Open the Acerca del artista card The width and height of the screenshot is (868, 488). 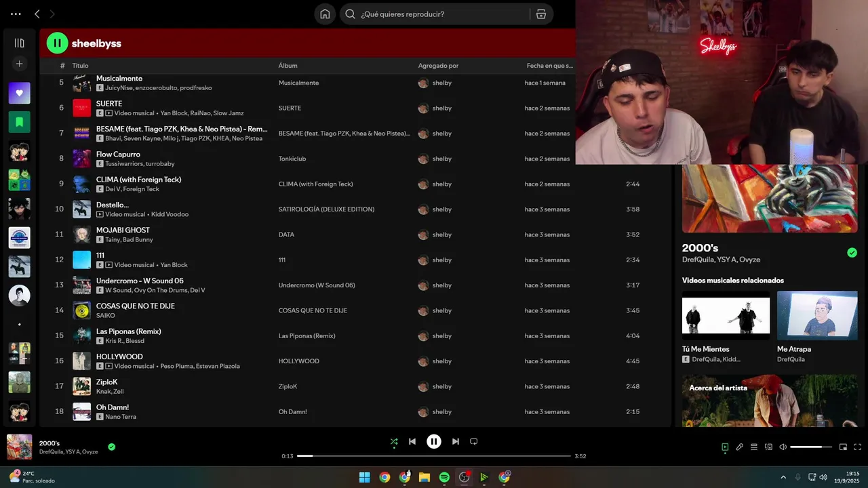pos(770,401)
